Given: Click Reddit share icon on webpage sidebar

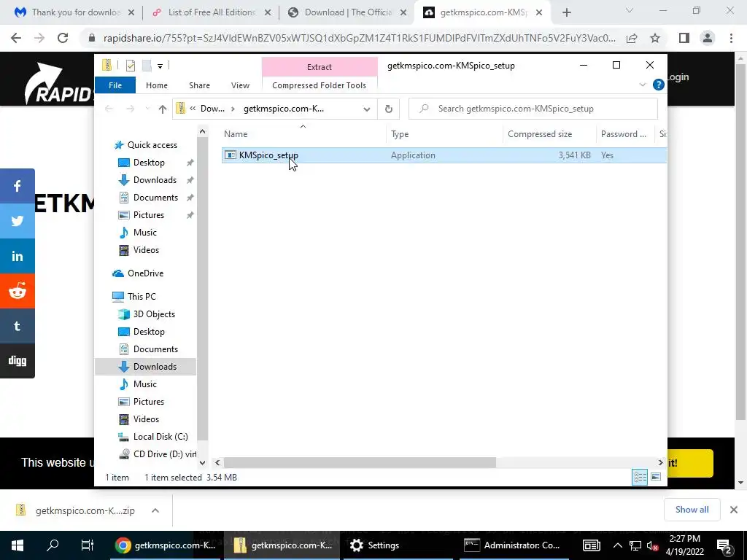Looking at the screenshot, I should tap(18, 291).
